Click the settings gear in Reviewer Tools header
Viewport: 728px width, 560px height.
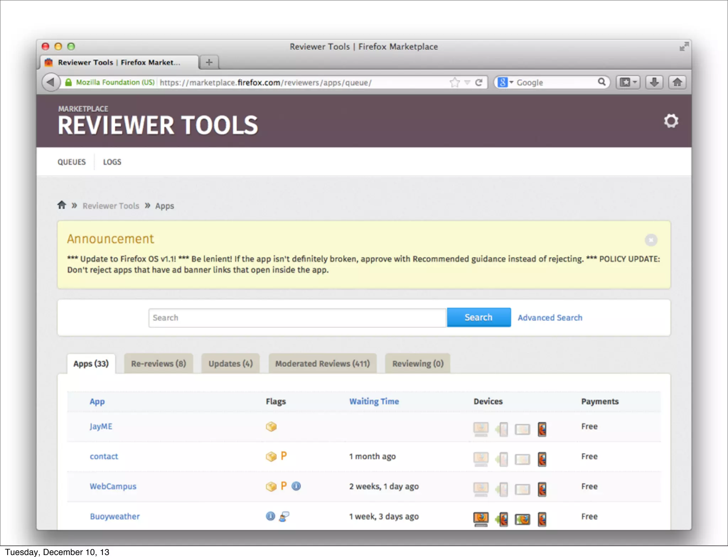(x=671, y=121)
